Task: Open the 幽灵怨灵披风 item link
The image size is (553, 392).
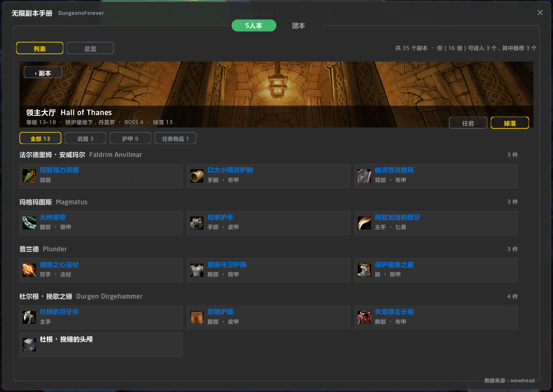Action: click(x=394, y=170)
